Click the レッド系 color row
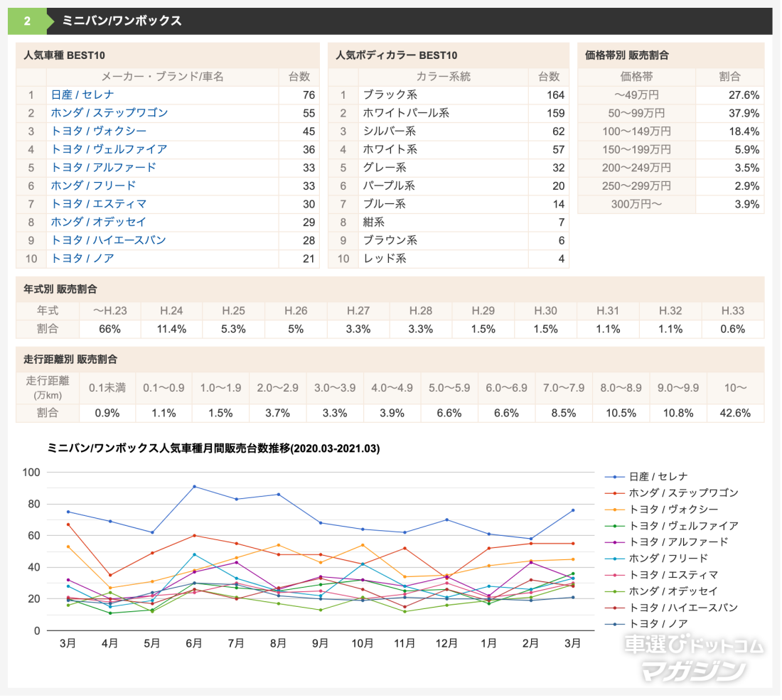The height and width of the screenshot is (700, 782). [x=449, y=258]
